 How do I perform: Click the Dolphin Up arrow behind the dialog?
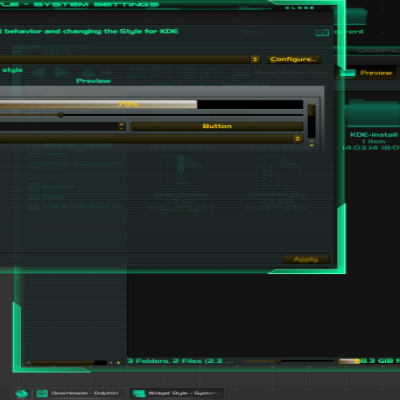click(x=88, y=72)
